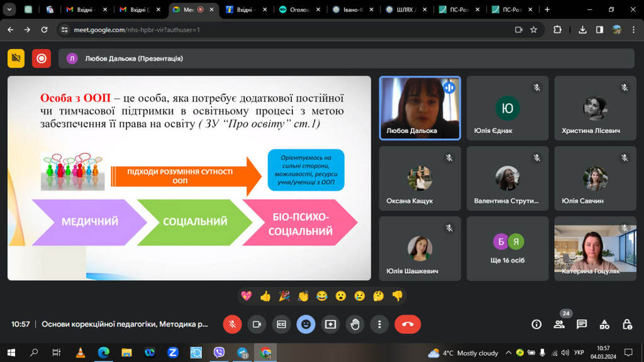Screen dimensions: 644x362
Task: Unmute the microphone in the call bar
Action: point(232,324)
